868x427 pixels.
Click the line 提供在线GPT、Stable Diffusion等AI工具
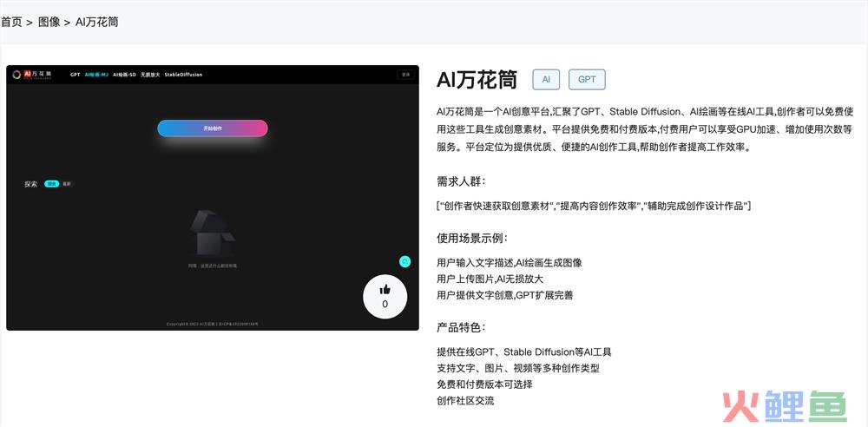point(523,351)
